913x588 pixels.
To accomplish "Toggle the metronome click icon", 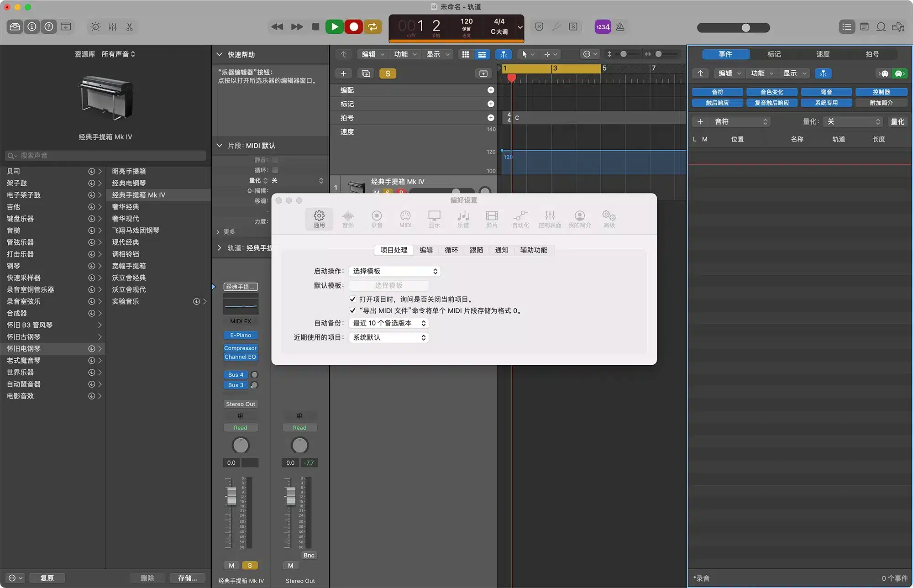I will [x=620, y=27].
